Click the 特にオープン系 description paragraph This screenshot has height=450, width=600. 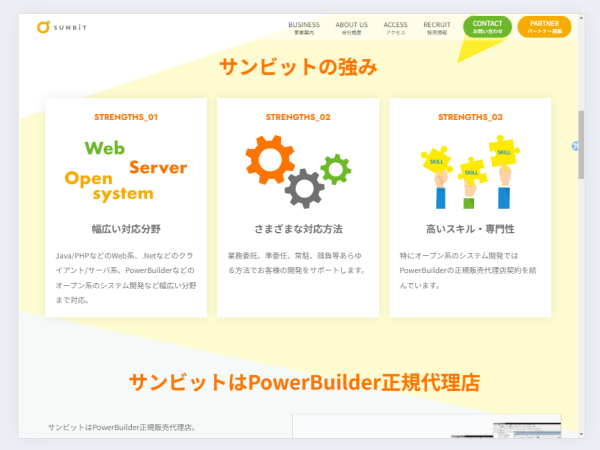(468, 271)
